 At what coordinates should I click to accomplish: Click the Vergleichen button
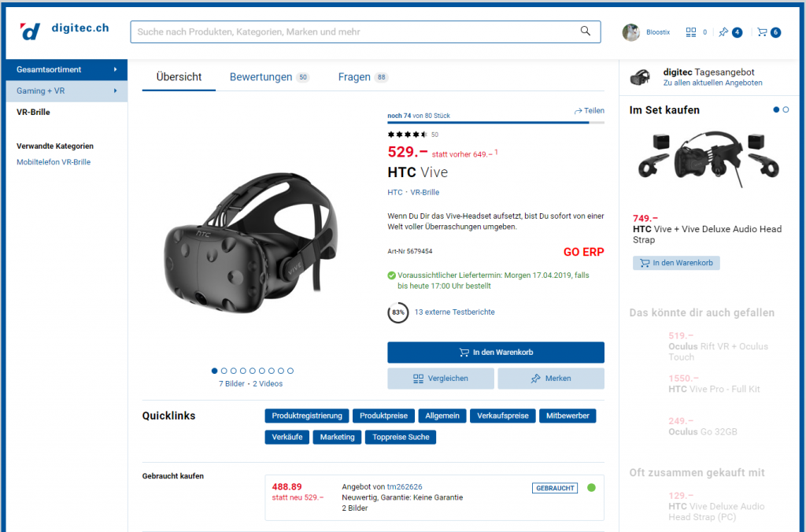point(441,379)
